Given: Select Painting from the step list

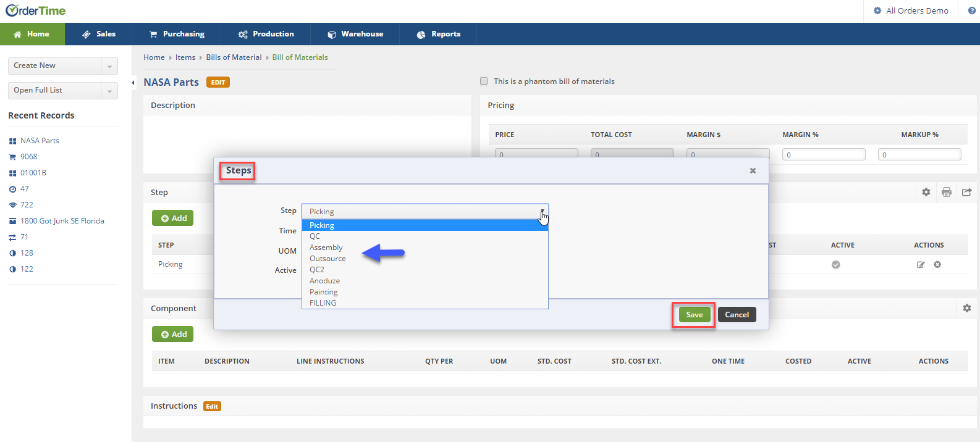Looking at the screenshot, I should click(x=425, y=292).
